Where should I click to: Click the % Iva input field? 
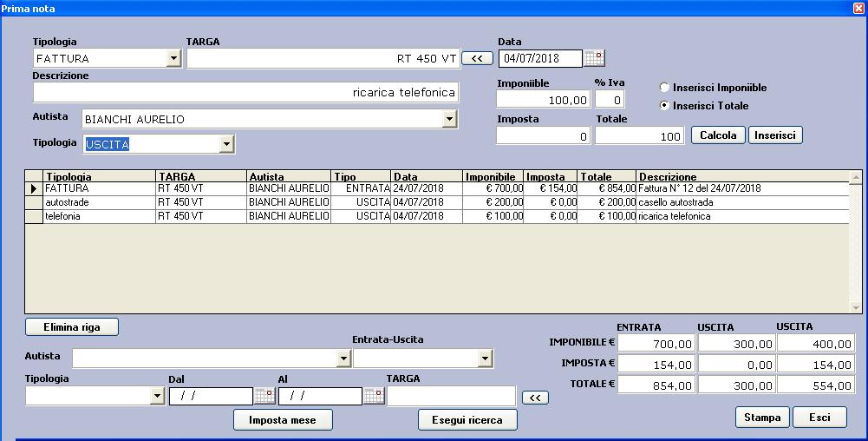tap(610, 100)
